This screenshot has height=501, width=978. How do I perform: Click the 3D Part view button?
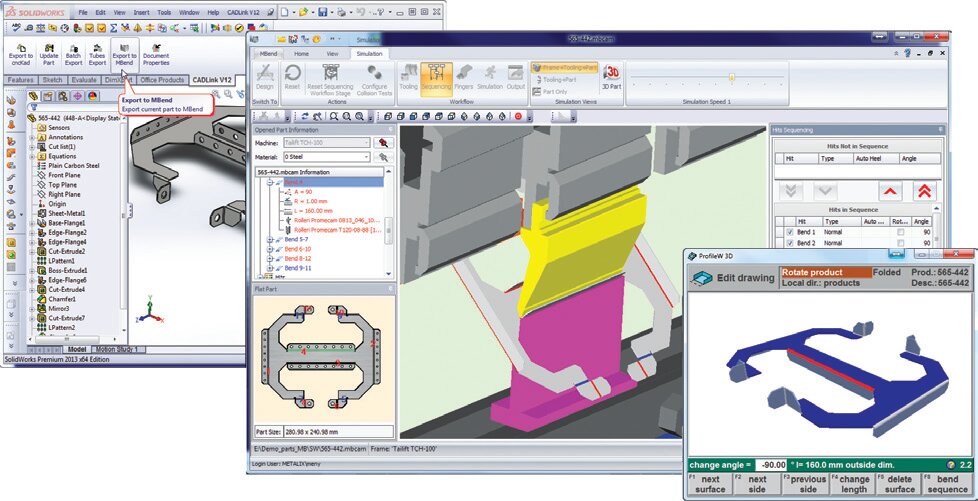(x=612, y=77)
